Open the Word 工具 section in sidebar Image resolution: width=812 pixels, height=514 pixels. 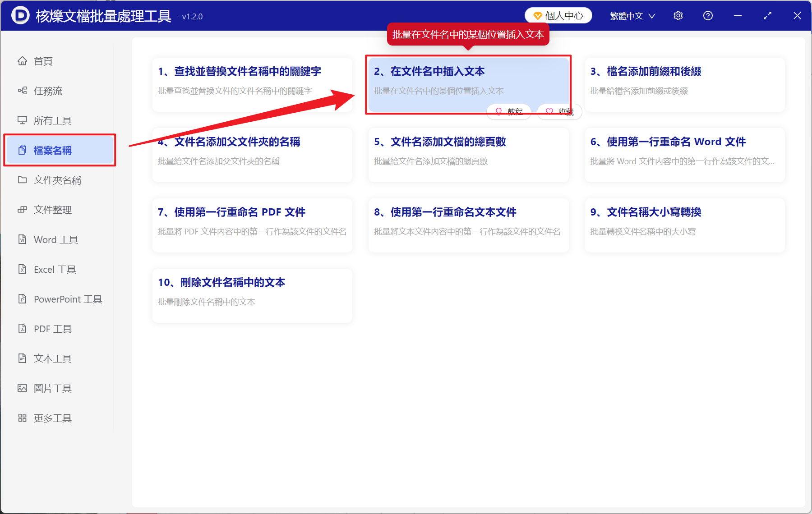click(54, 239)
